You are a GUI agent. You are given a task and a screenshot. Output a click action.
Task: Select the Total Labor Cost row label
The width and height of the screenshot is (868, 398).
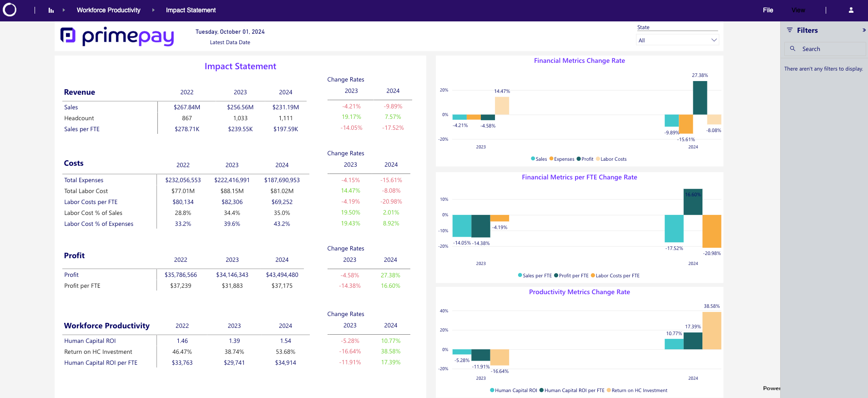click(86, 191)
